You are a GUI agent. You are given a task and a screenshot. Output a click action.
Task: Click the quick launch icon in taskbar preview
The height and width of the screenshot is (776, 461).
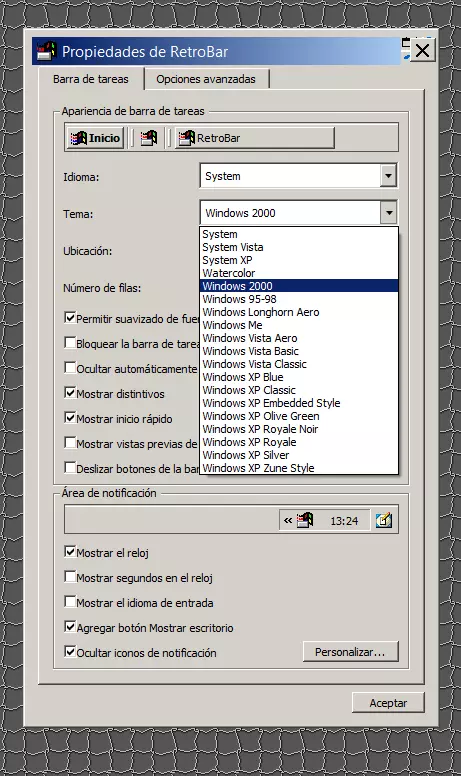[148, 138]
